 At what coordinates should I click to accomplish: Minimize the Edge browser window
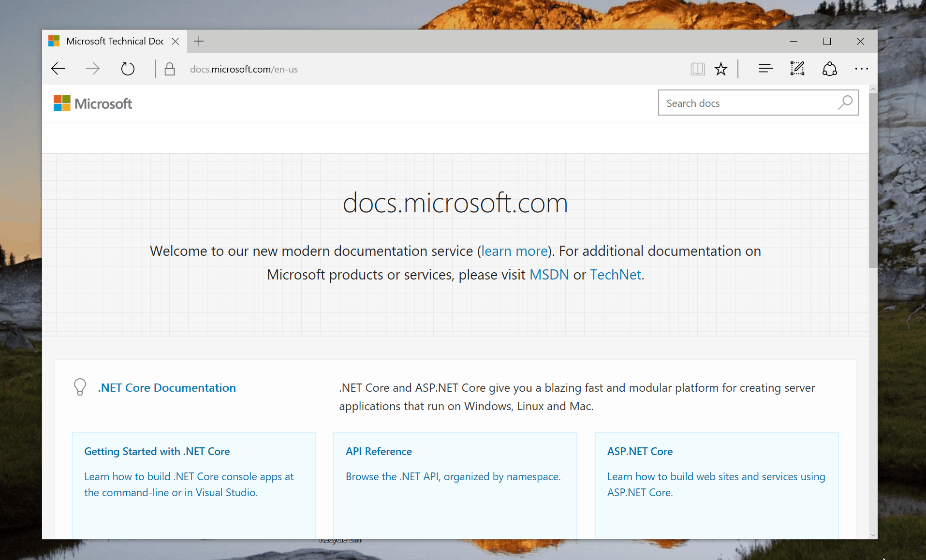pyautogui.click(x=794, y=41)
